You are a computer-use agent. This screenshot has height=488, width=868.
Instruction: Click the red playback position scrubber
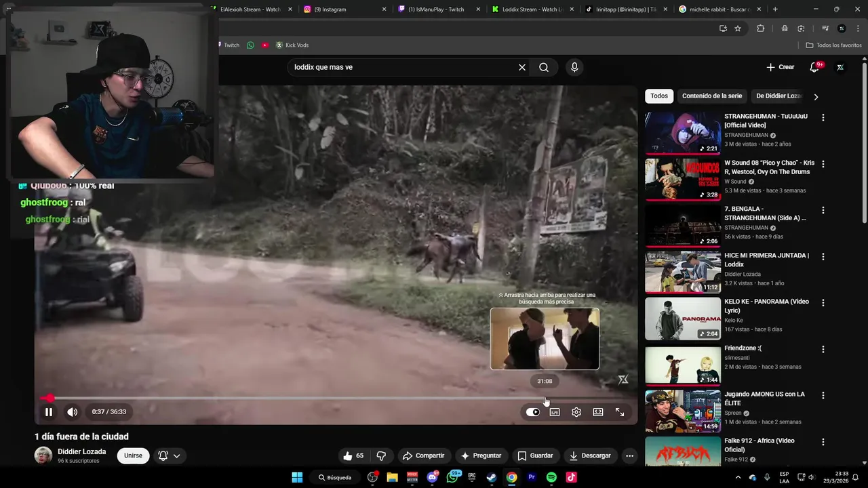pos(50,399)
